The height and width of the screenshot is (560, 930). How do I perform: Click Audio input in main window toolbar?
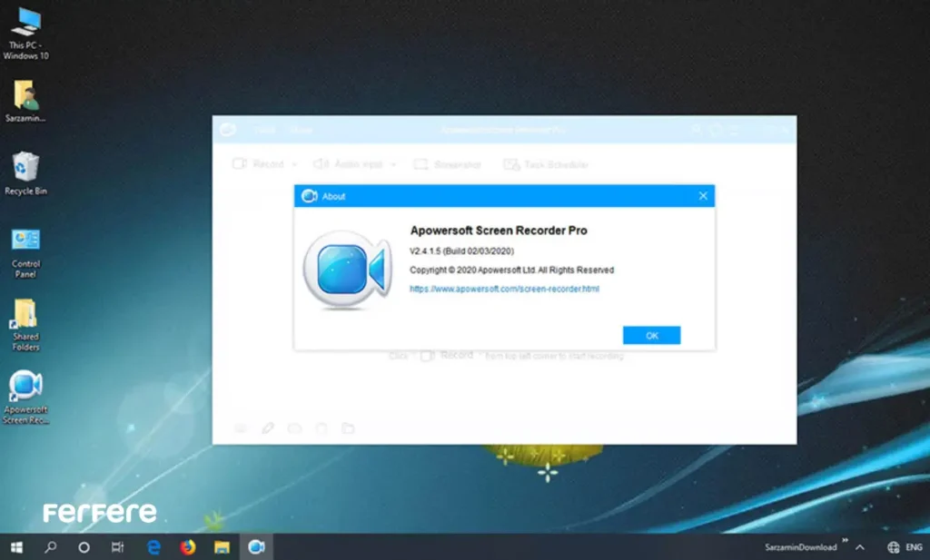point(349,164)
